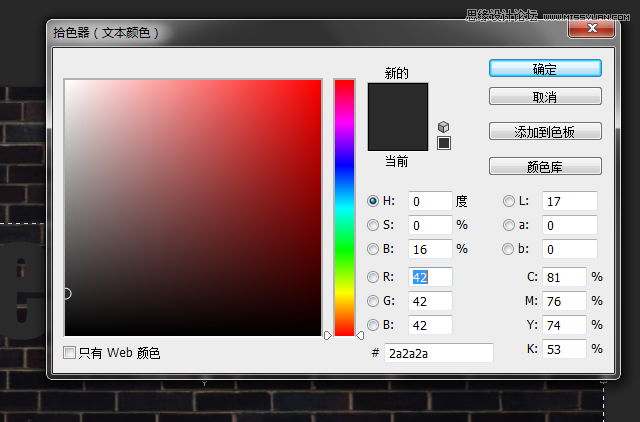Click the RGB blue value input field

tap(430, 325)
